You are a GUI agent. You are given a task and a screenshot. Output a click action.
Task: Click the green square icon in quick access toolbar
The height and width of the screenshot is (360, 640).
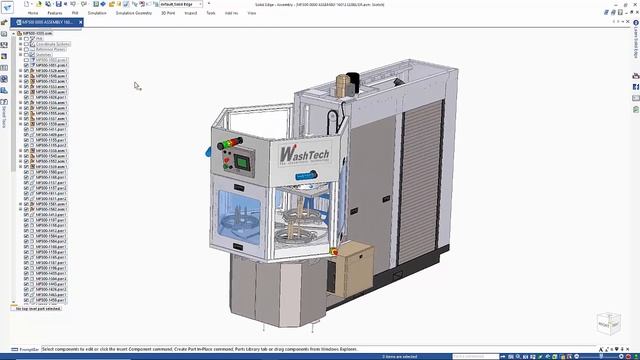coord(96,4)
